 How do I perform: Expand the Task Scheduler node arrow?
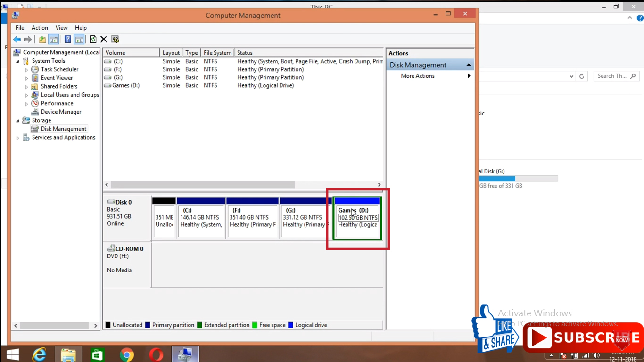point(27,70)
